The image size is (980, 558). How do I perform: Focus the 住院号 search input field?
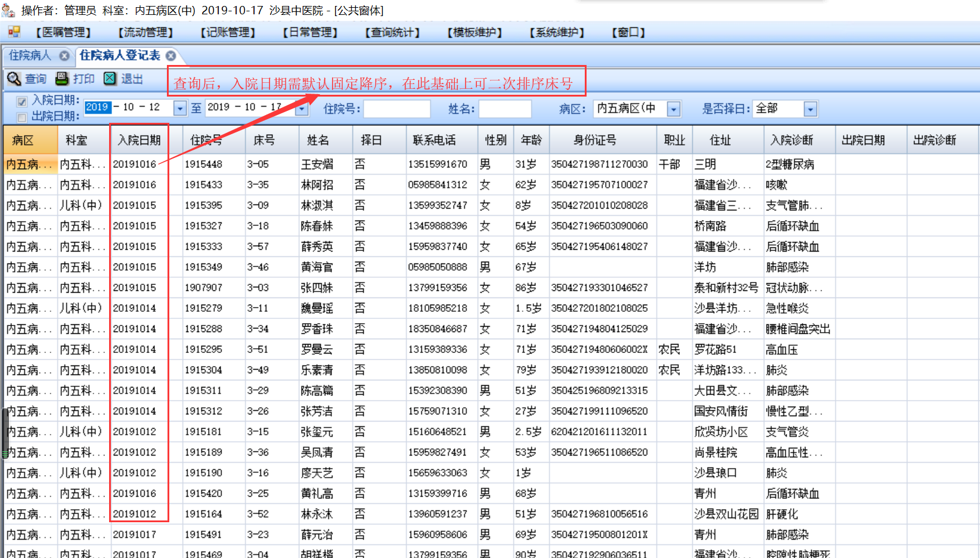pos(397,108)
